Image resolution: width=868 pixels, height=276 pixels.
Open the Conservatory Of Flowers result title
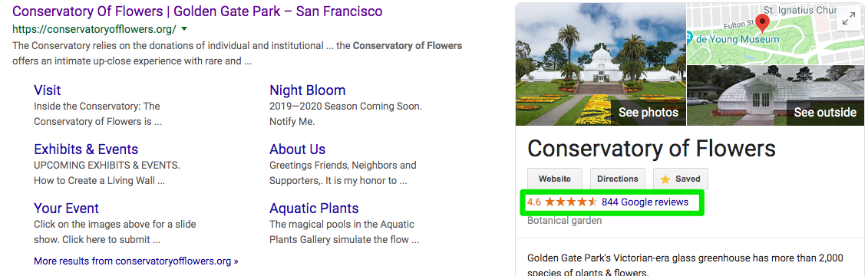pyautogui.click(x=197, y=11)
